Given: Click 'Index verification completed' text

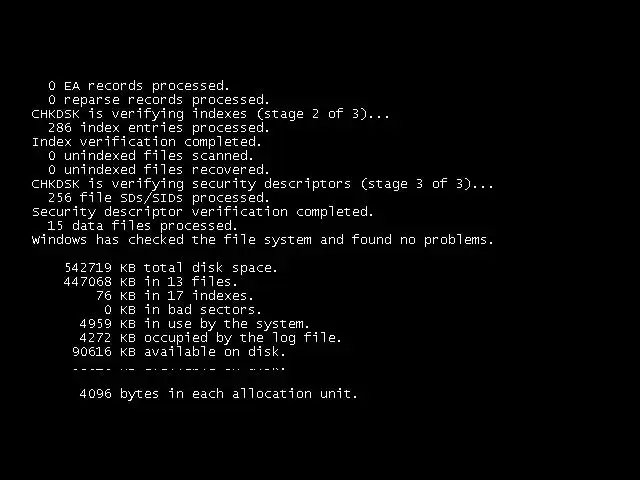Looking at the screenshot, I should tap(147, 142).
